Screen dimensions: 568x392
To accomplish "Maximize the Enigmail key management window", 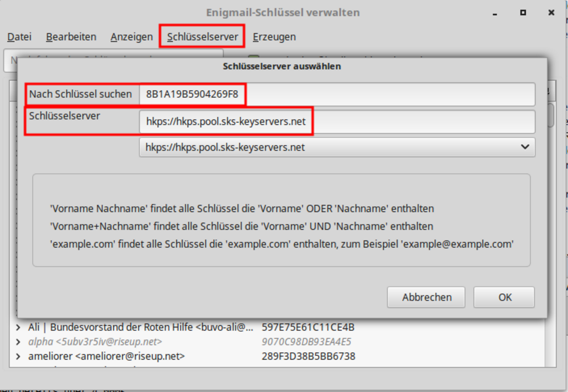I will 523,12.
